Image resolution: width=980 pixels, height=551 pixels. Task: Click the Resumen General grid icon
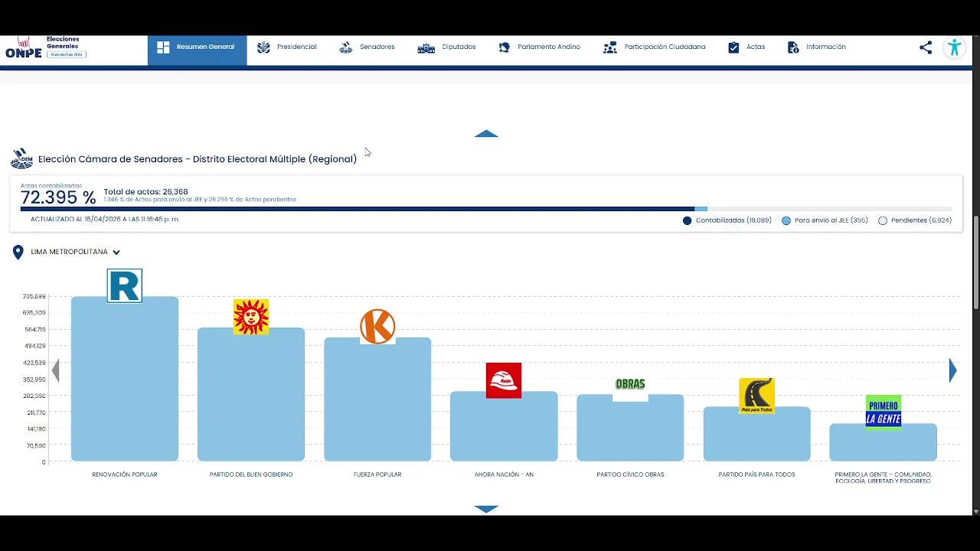pos(163,47)
